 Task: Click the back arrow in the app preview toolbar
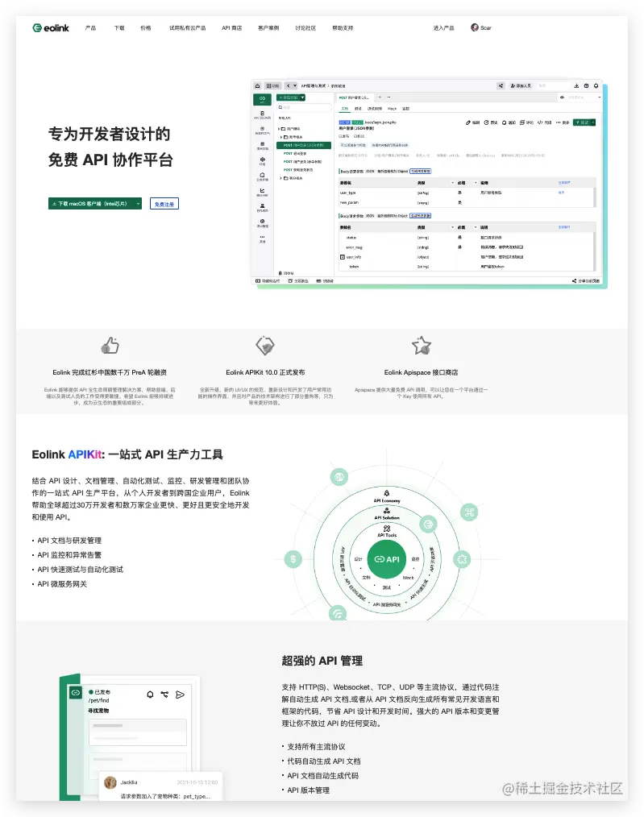288,86
